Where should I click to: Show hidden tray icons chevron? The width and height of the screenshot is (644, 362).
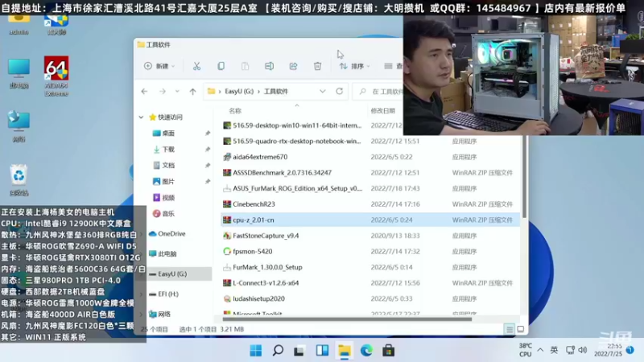(540, 350)
